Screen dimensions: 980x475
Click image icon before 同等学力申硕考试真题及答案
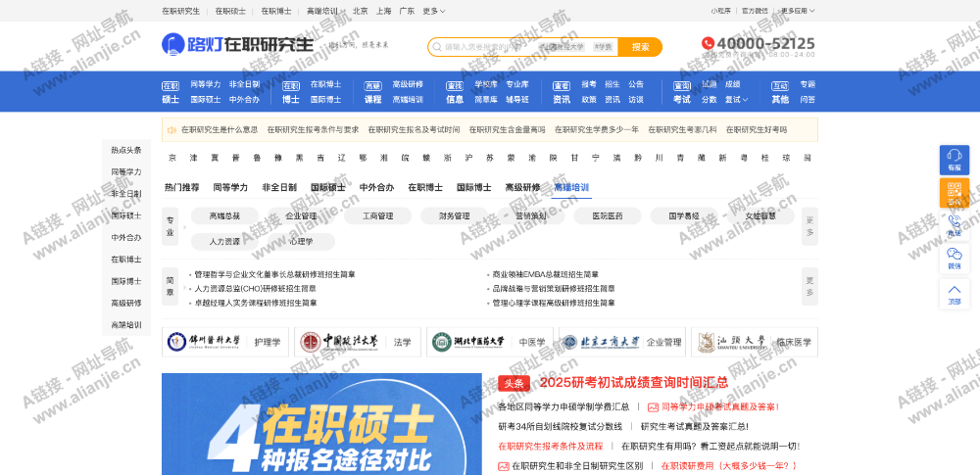(653, 406)
